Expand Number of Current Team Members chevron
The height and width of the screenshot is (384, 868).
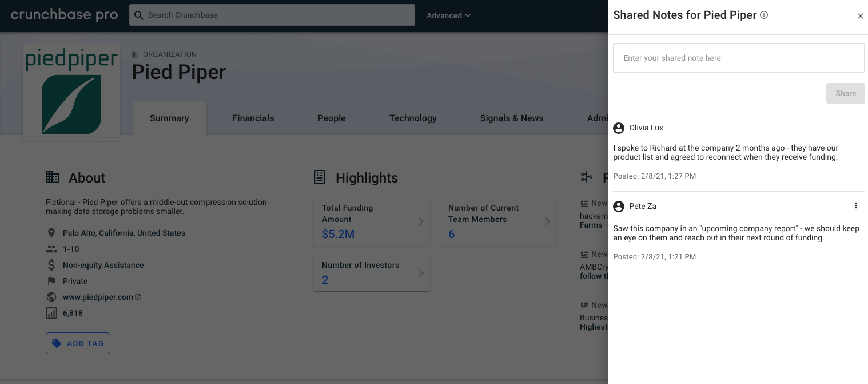tap(547, 221)
